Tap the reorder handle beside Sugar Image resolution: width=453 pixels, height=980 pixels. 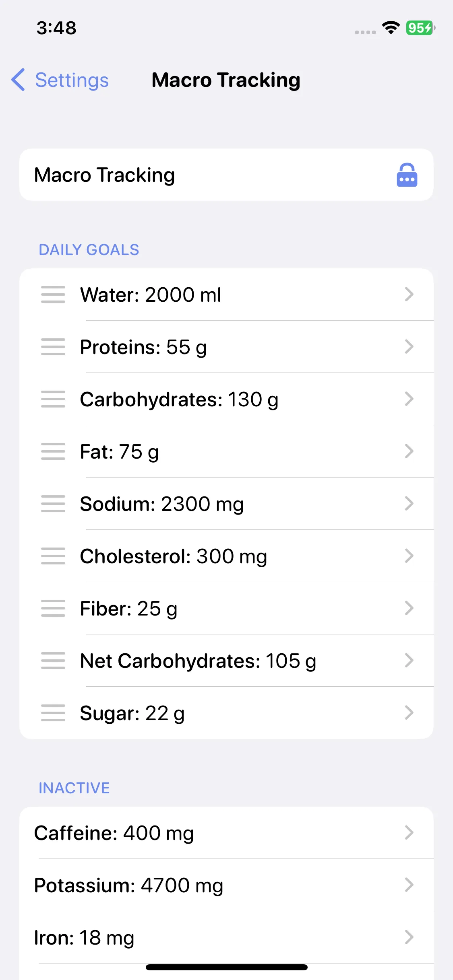pos(53,713)
